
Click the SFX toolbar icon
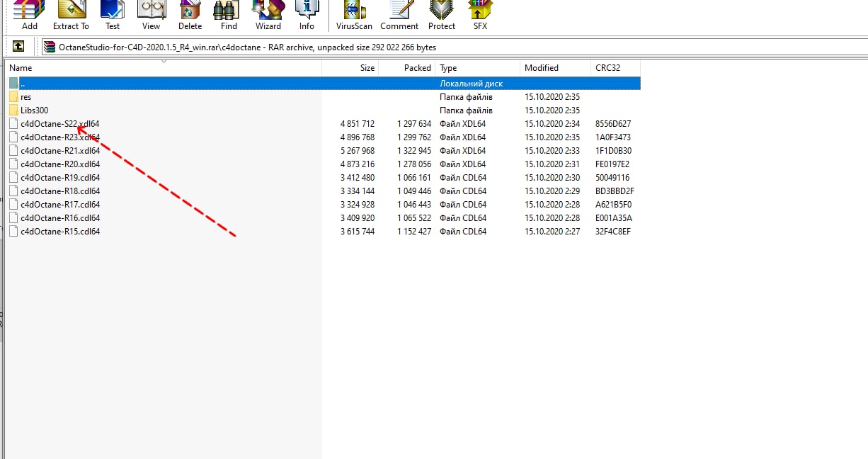coord(480,10)
